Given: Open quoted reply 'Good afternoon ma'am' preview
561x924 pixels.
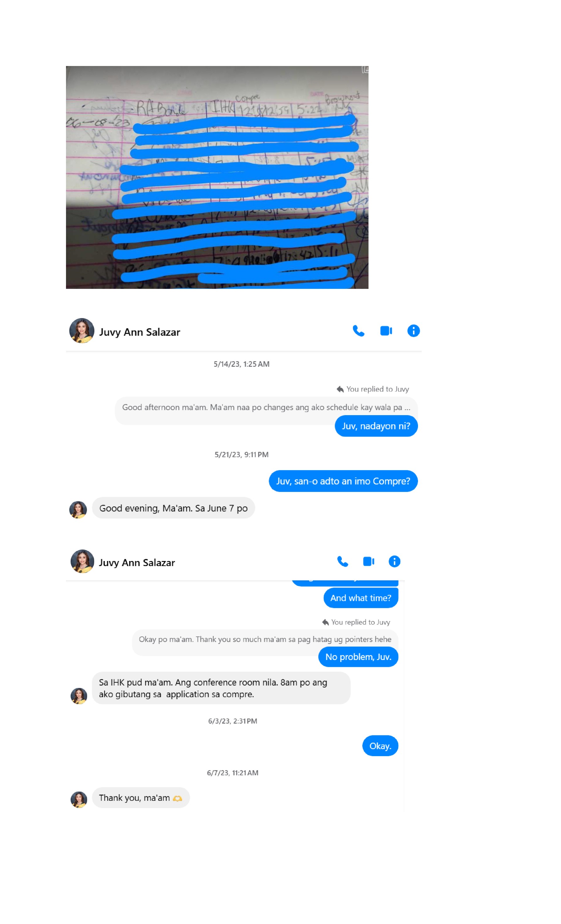Looking at the screenshot, I should [x=266, y=407].
